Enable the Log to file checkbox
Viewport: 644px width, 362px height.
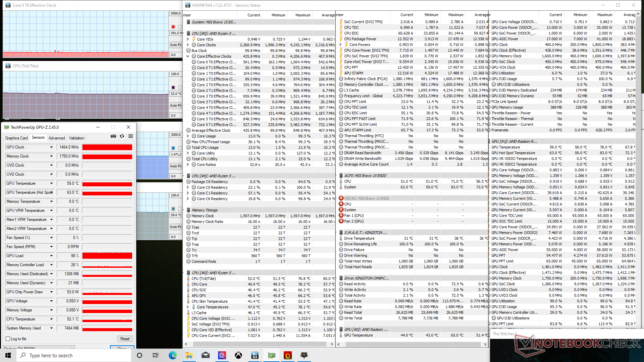(8, 339)
